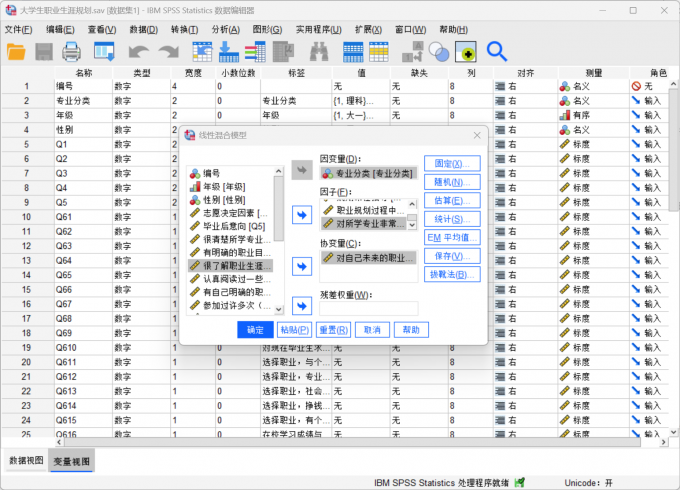Screen dimensions: 680x490
Task: Open EM 平均值... settings
Action: click(x=452, y=238)
